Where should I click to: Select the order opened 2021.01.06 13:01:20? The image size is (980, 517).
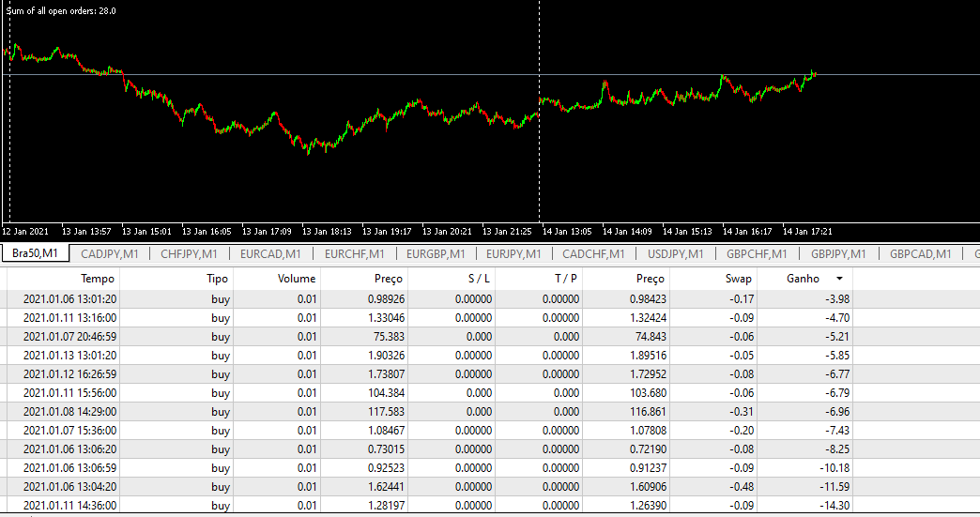pos(430,299)
